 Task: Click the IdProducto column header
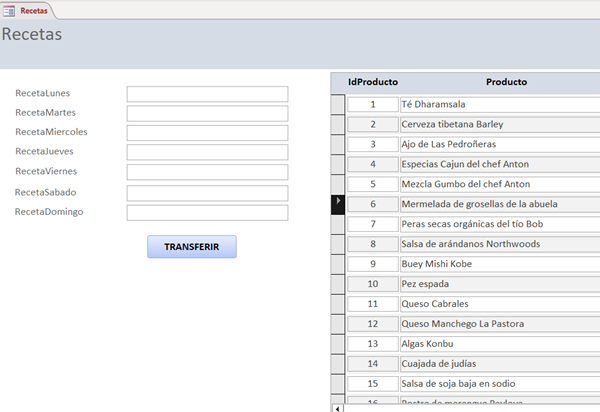(373, 82)
